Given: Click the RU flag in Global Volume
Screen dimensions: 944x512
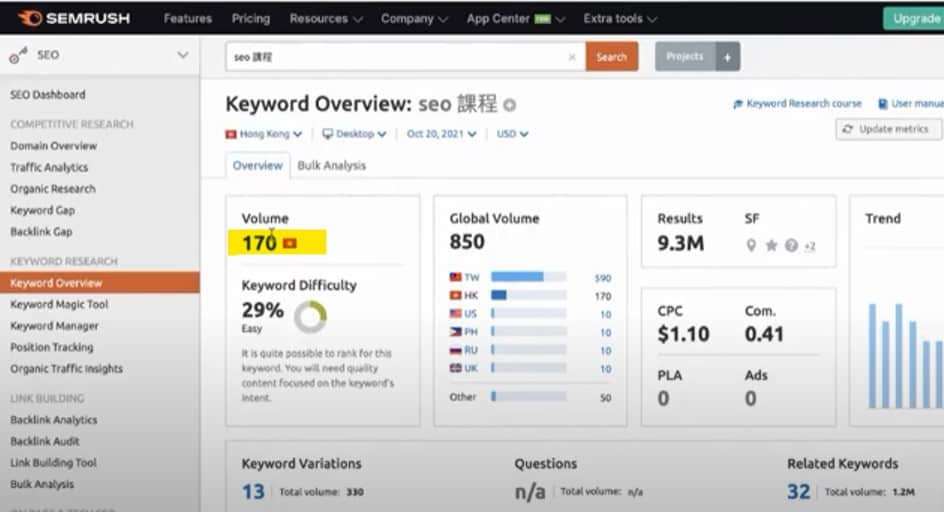Looking at the screenshot, I should tap(456, 350).
